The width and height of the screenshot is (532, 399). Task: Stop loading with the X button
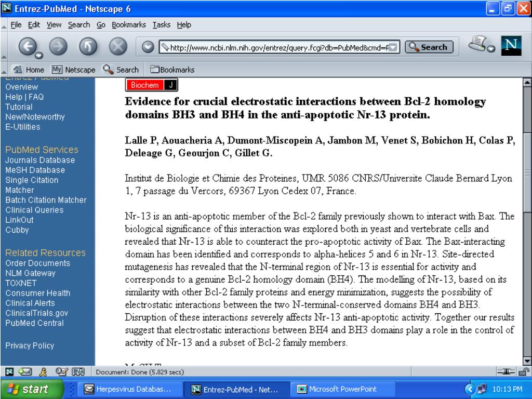pyautogui.click(x=118, y=46)
